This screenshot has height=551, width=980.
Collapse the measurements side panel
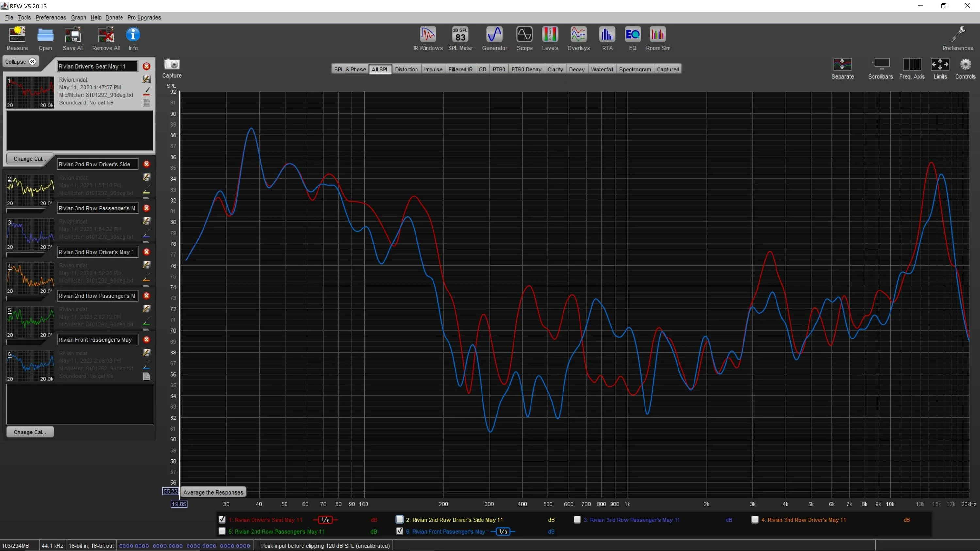click(21, 62)
